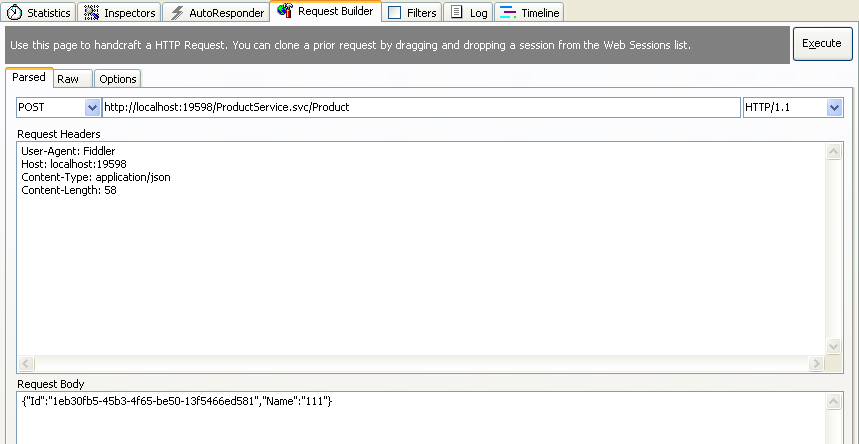Open the Filters tab
This screenshot has height=444, width=859.
(412, 13)
